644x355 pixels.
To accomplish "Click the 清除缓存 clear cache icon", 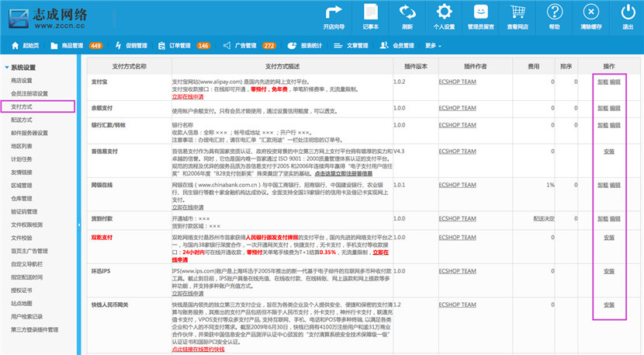I will pos(591,17).
